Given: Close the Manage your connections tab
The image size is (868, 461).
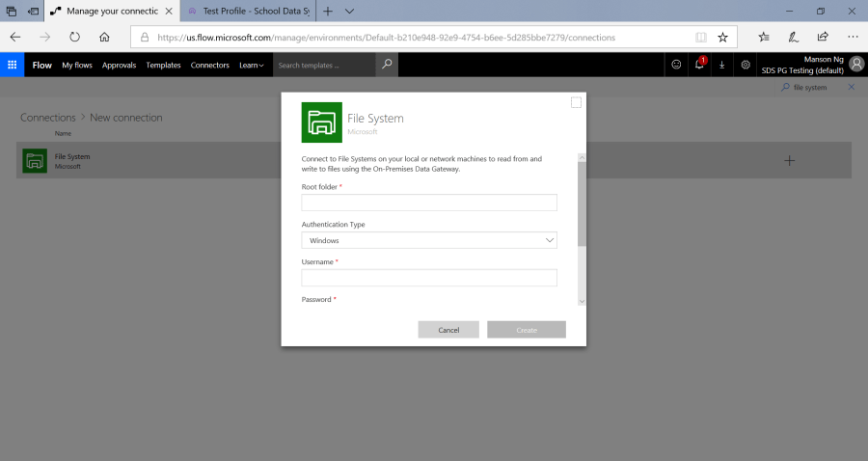Looking at the screenshot, I should coord(169,11).
